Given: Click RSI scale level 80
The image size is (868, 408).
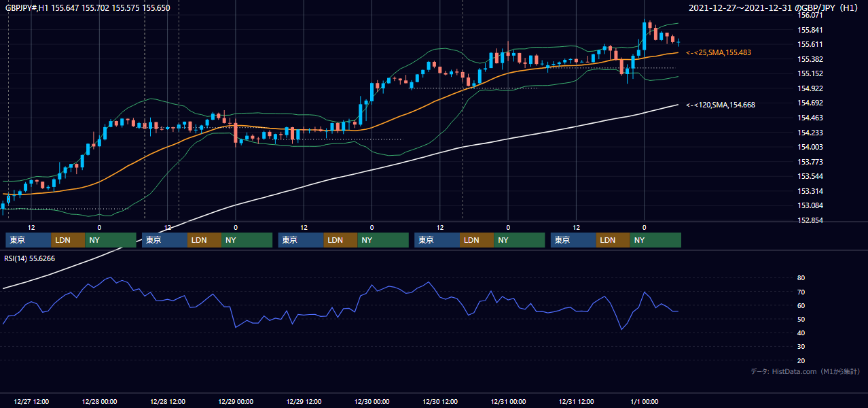Looking at the screenshot, I should point(801,278).
